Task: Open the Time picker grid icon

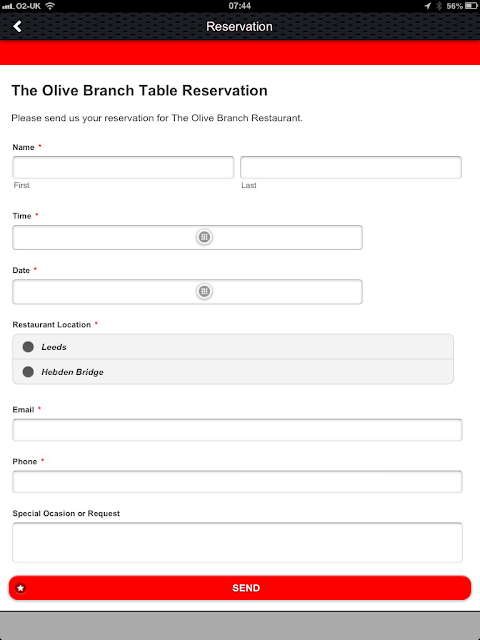Action: (x=204, y=237)
